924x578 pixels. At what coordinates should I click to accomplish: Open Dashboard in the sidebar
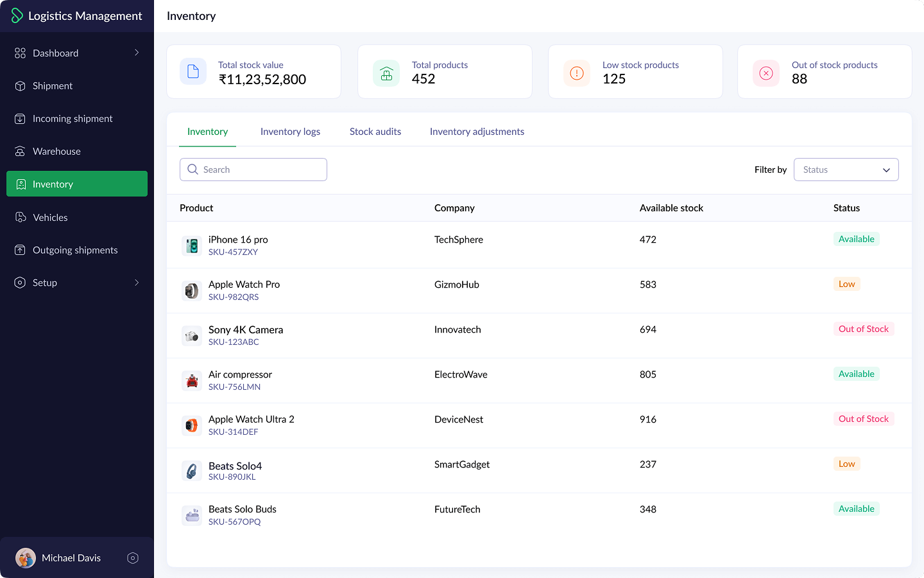tap(77, 53)
